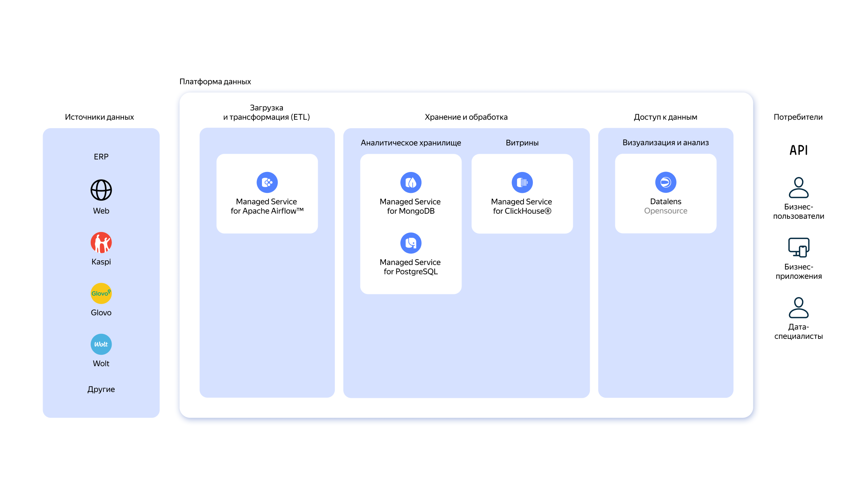868x488 pixels.
Task: Click the Визуализация и анализ heading
Action: pyautogui.click(x=665, y=143)
